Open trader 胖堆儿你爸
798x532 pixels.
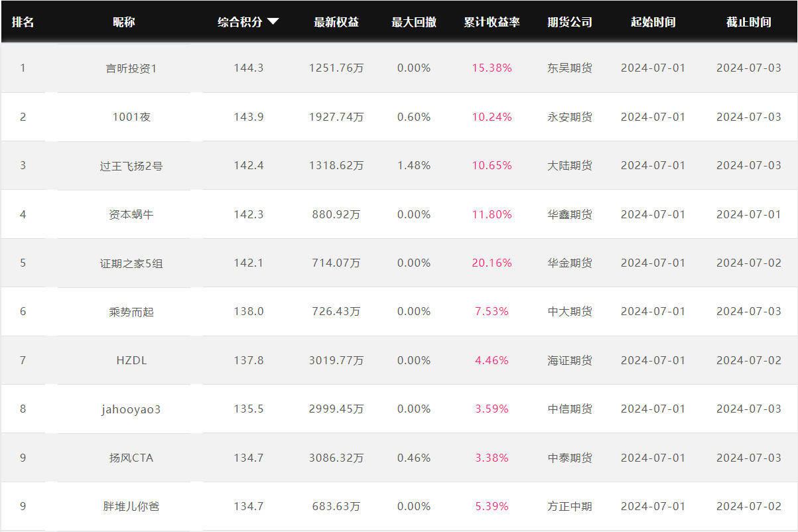click(x=131, y=506)
